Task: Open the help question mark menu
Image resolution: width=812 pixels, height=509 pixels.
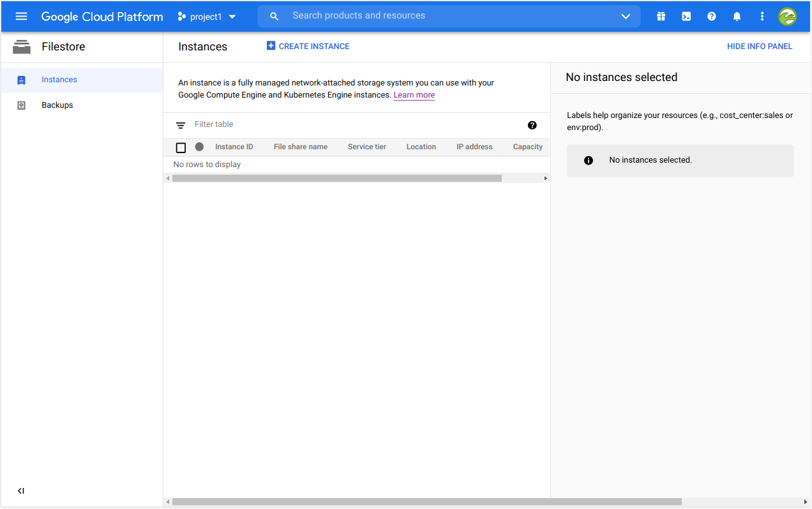Action: pos(711,17)
